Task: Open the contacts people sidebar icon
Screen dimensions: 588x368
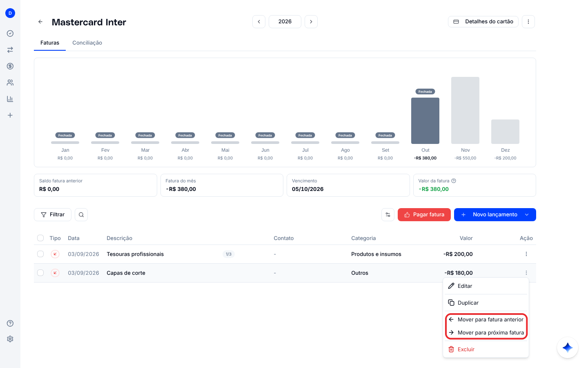Action: click(10, 83)
